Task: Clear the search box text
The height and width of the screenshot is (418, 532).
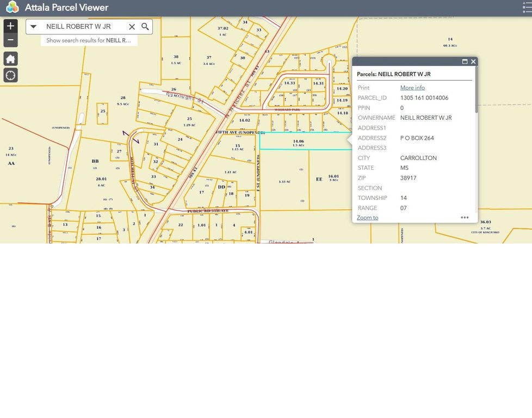Action: (132, 27)
